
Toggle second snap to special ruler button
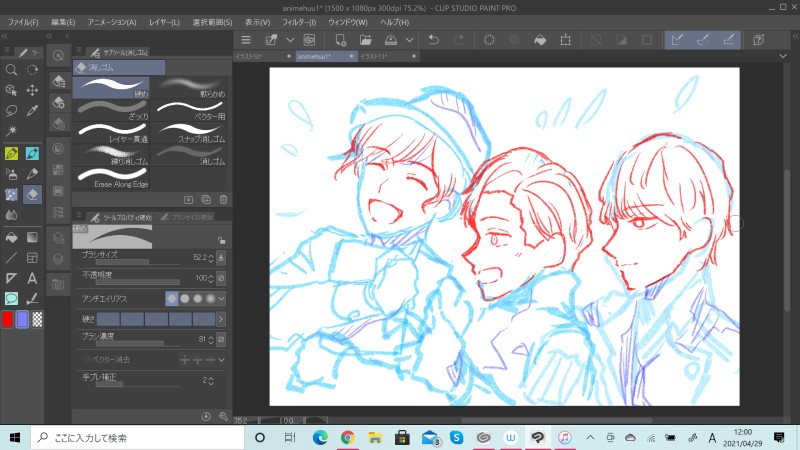tap(703, 40)
